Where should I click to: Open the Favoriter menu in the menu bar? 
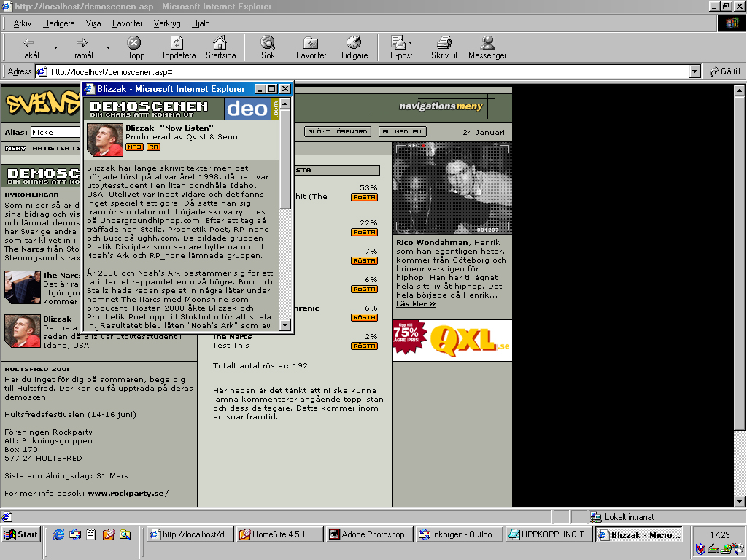pyautogui.click(x=127, y=23)
